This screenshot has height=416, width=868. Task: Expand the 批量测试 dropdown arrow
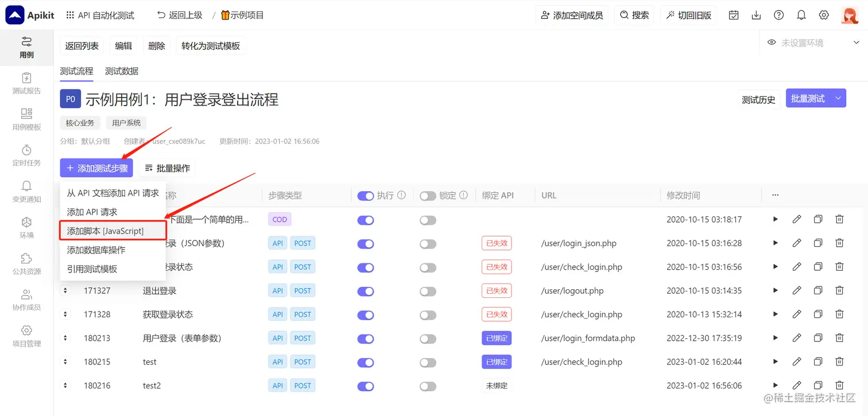838,99
